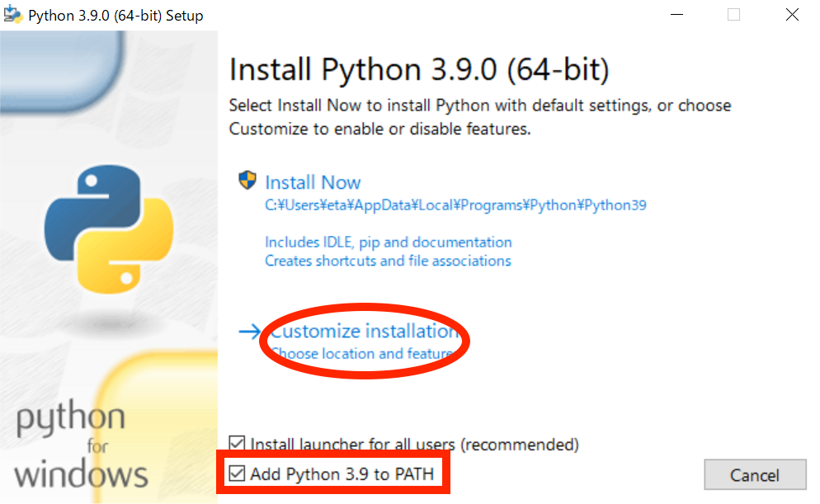Minimize the Python Setup window
820x504 pixels.
(x=676, y=14)
